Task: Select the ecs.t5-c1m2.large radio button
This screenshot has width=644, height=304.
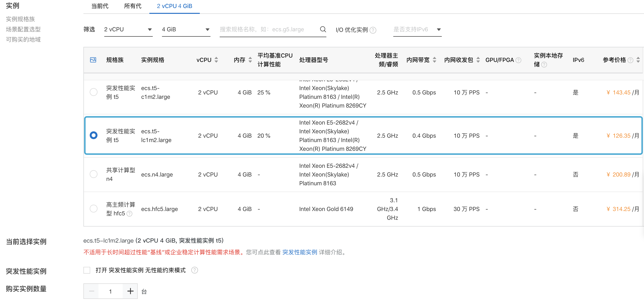Action: 94,92
